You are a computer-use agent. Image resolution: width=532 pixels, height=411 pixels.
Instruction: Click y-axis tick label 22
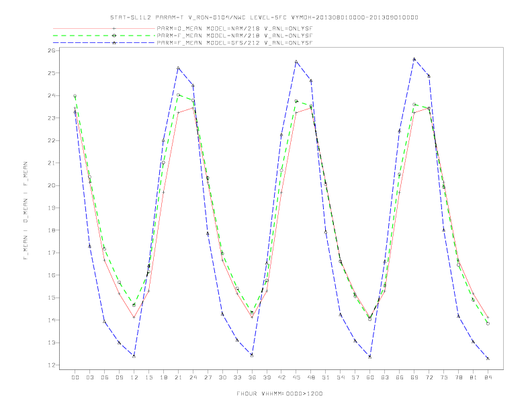click(x=52, y=140)
